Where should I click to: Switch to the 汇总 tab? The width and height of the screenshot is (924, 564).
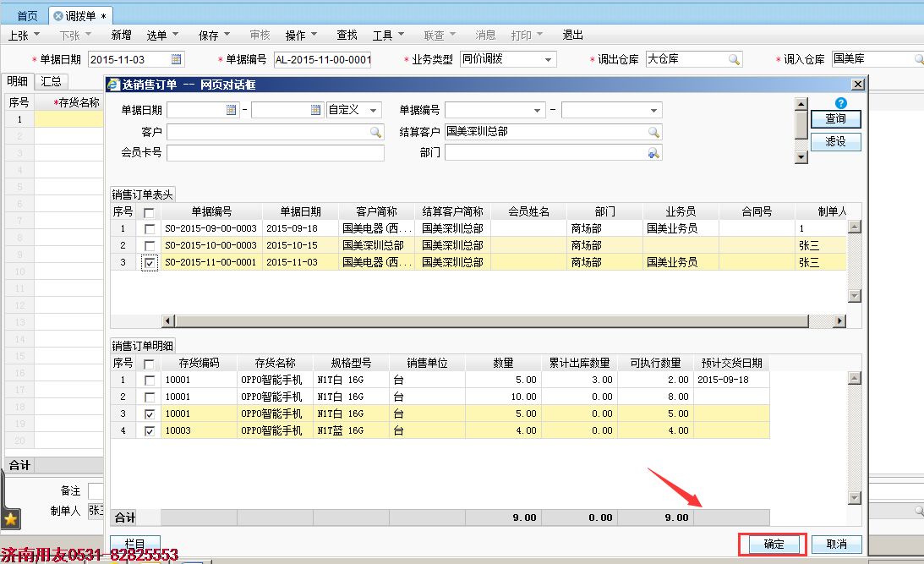51,81
